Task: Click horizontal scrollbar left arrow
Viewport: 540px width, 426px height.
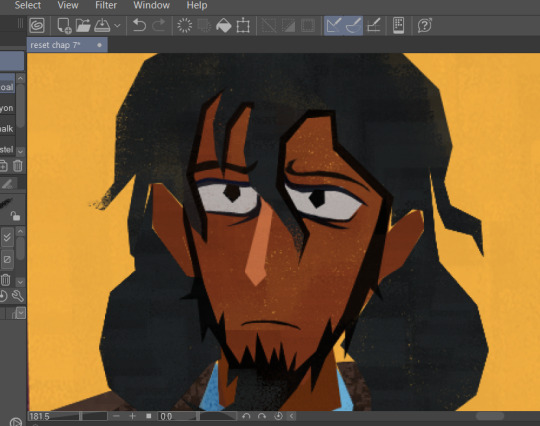Action: click(291, 416)
